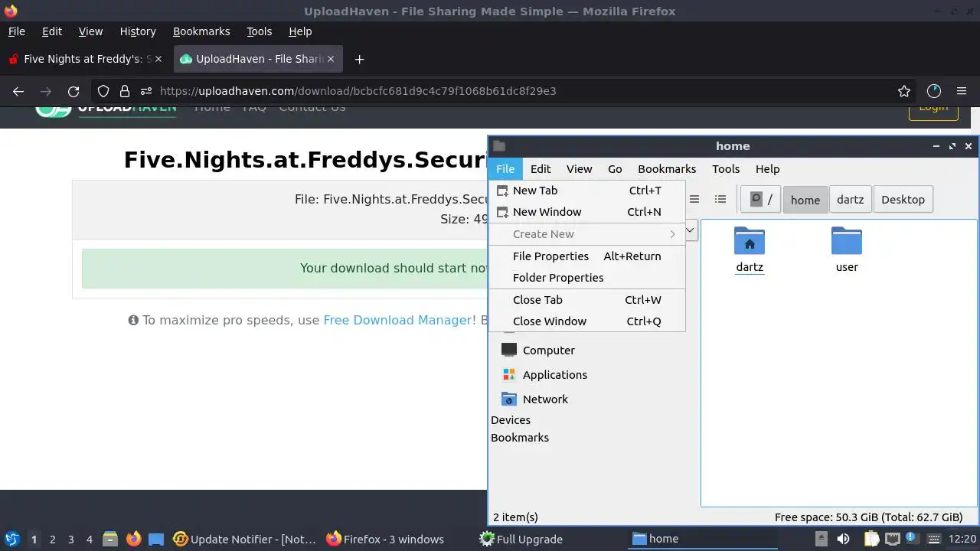Open Firefox History menu

[138, 31]
